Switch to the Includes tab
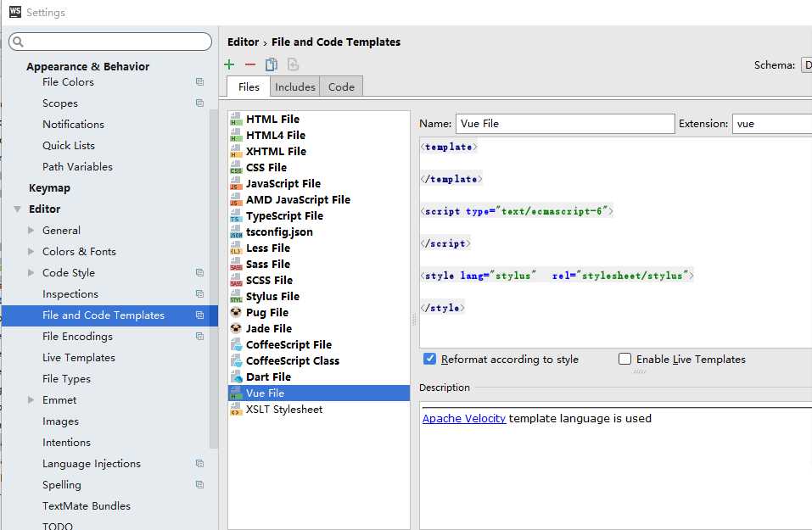812x530 pixels. point(295,87)
